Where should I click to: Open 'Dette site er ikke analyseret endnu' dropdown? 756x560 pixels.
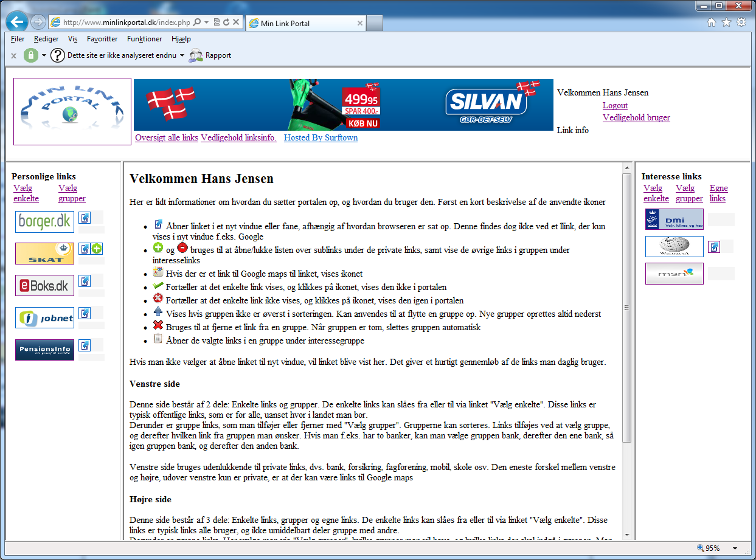[x=182, y=56]
